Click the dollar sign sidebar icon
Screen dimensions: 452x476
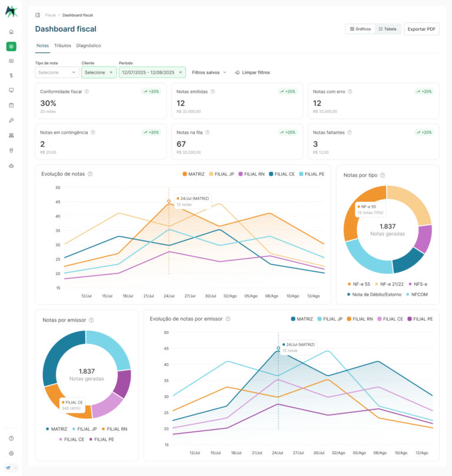pos(11,75)
